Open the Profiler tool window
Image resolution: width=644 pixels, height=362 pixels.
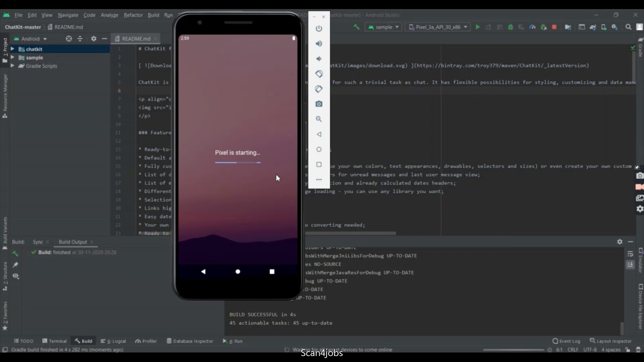pyautogui.click(x=146, y=341)
